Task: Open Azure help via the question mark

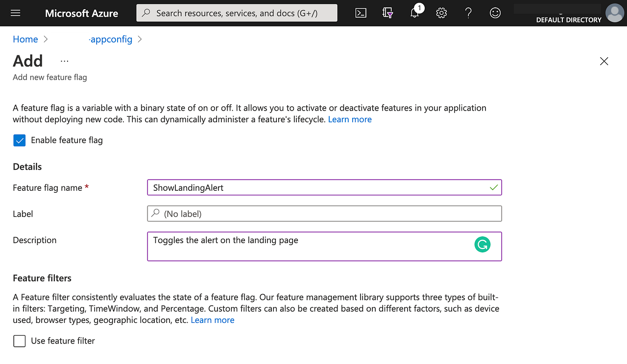Action: click(468, 13)
